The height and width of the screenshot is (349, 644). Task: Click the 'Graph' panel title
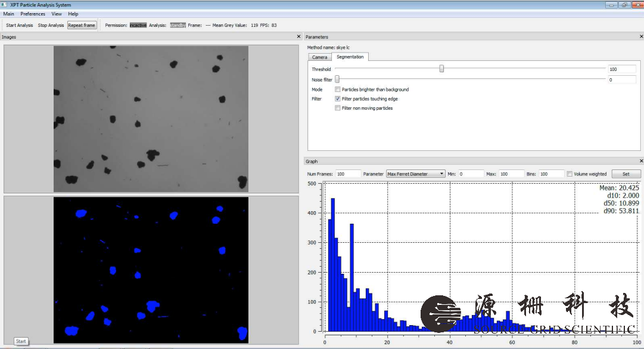(x=312, y=162)
